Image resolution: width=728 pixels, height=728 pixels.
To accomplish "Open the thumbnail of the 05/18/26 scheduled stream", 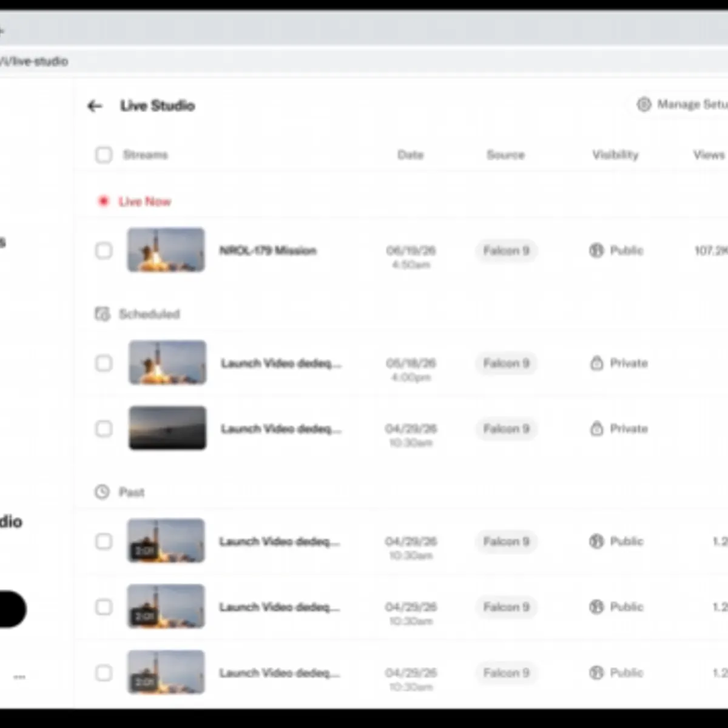I will click(x=167, y=363).
